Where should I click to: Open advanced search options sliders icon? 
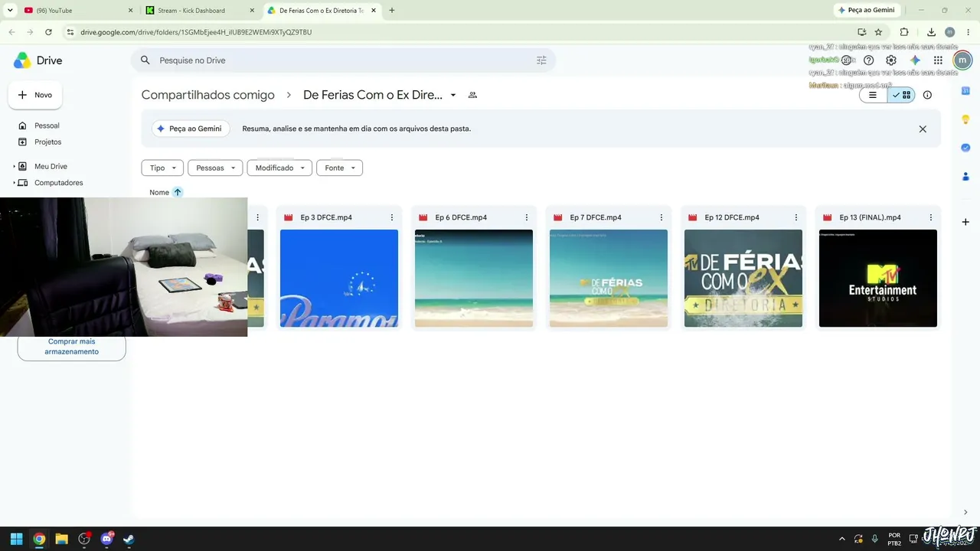pyautogui.click(x=541, y=60)
